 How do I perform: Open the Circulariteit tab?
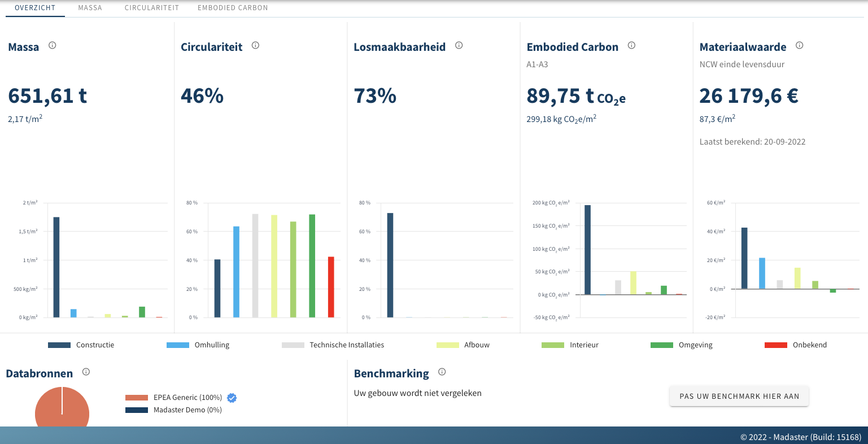[151, 8]
